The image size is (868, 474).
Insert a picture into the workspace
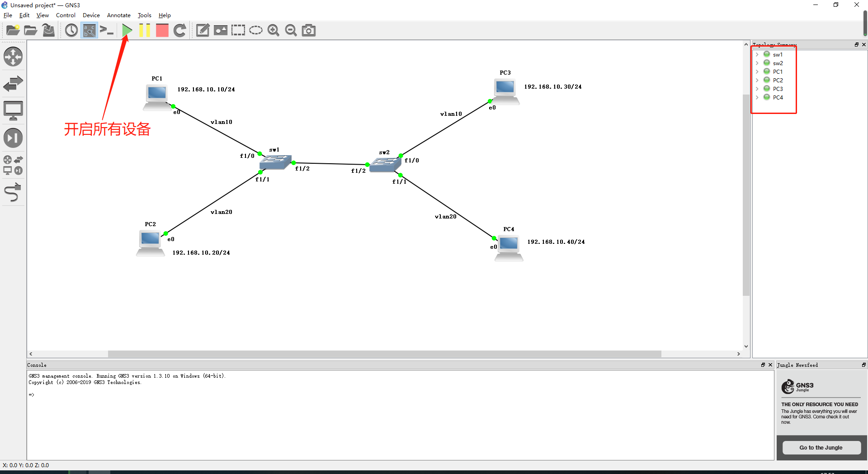point(221,30)
